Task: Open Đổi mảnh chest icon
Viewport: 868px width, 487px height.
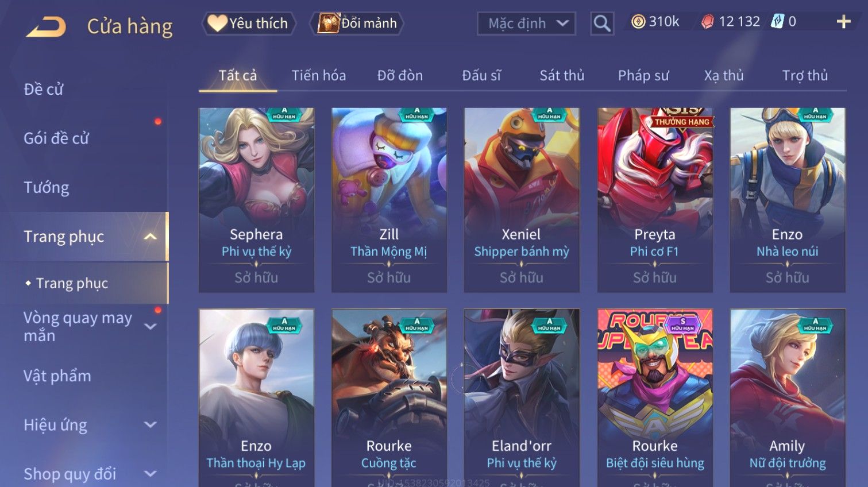Action: (329, 23)
